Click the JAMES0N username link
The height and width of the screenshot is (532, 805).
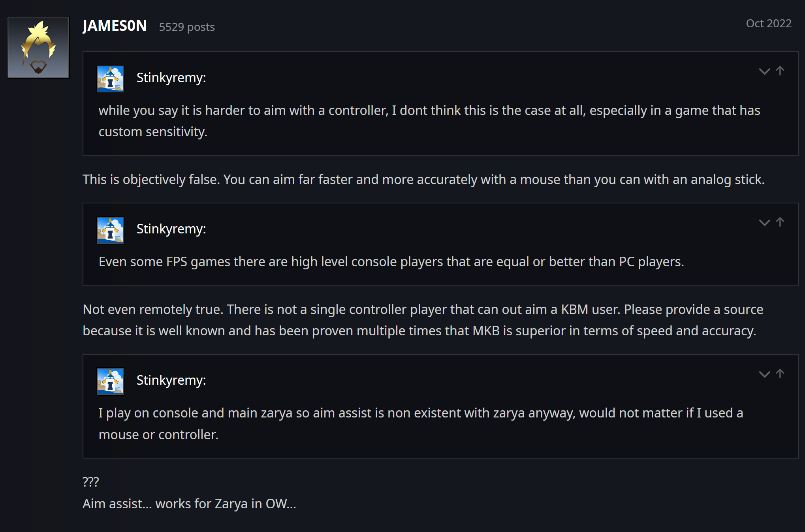pyautogui.click(x=115, y=26)
